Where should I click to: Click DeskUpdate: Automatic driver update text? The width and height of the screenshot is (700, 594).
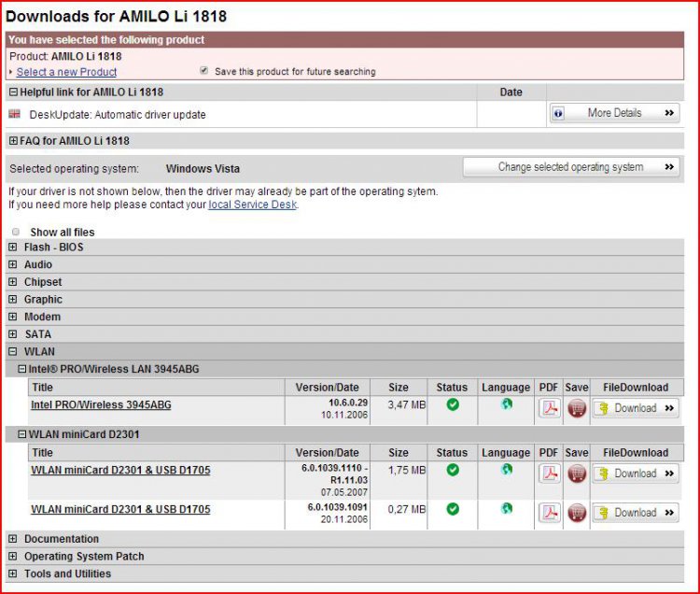click(118, 115)
